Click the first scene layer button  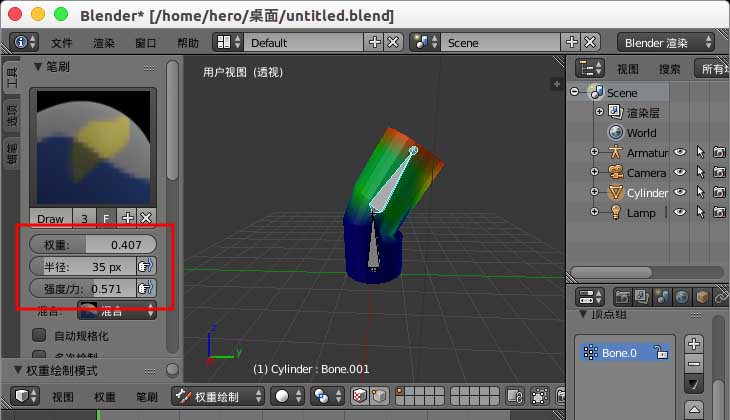(400, 392)
